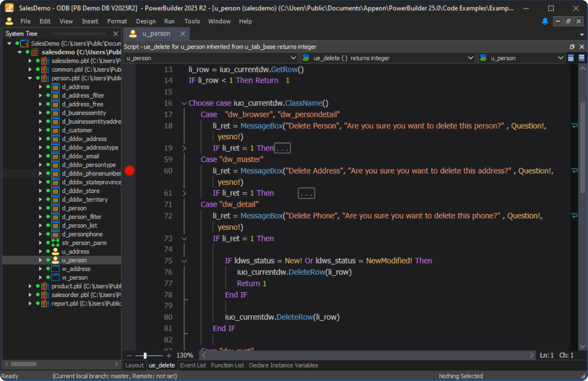Screen dimensions: 588x381
Task: Open the Design menu
Action: 146,21
